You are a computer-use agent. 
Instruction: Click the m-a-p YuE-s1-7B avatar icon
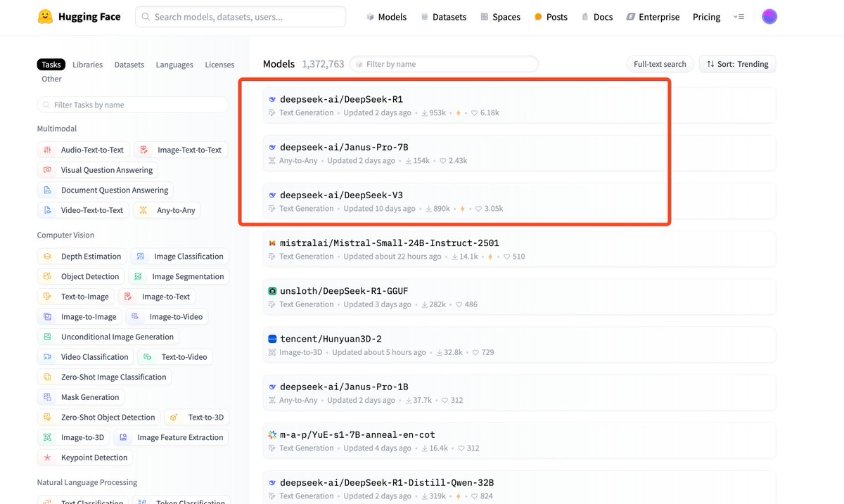tap(272, 435)
